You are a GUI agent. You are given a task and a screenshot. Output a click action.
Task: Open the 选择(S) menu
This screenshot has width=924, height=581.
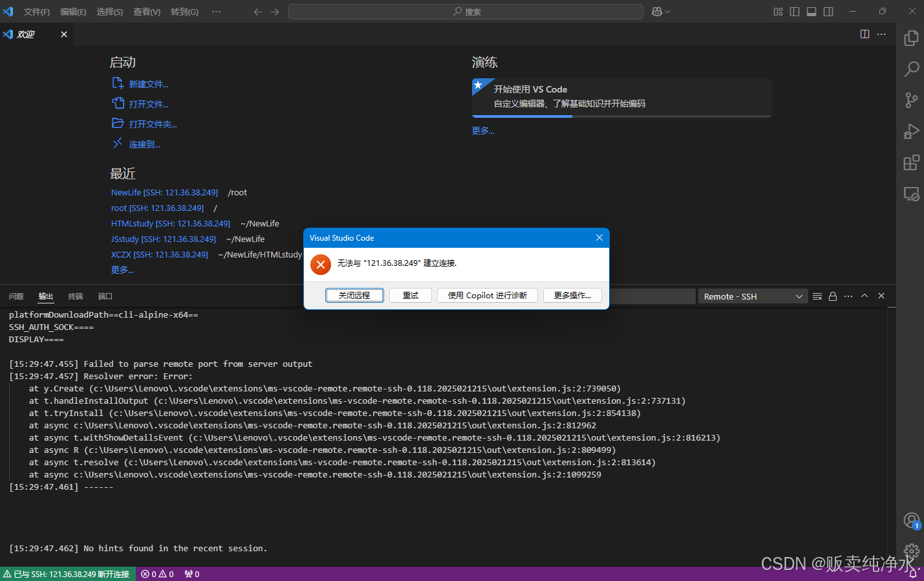110,12
